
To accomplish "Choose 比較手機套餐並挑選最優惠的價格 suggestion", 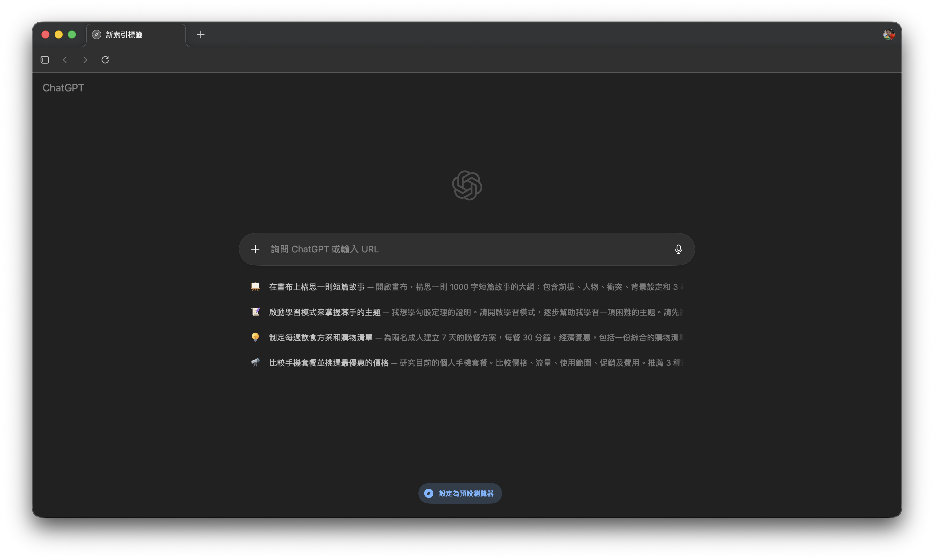I will (328, 363).
